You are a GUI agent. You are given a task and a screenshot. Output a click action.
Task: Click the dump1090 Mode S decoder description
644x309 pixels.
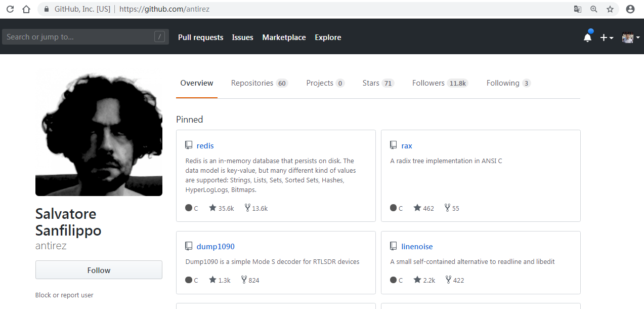(x=273, y=262)
